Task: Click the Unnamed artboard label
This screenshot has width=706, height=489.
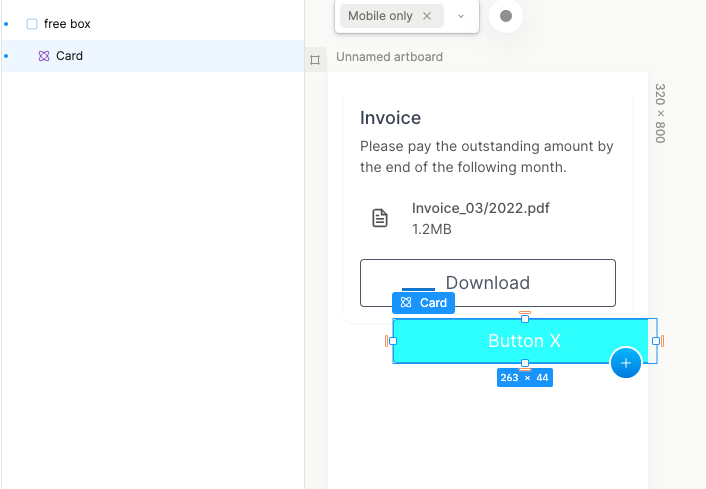Action: point(389,57)
